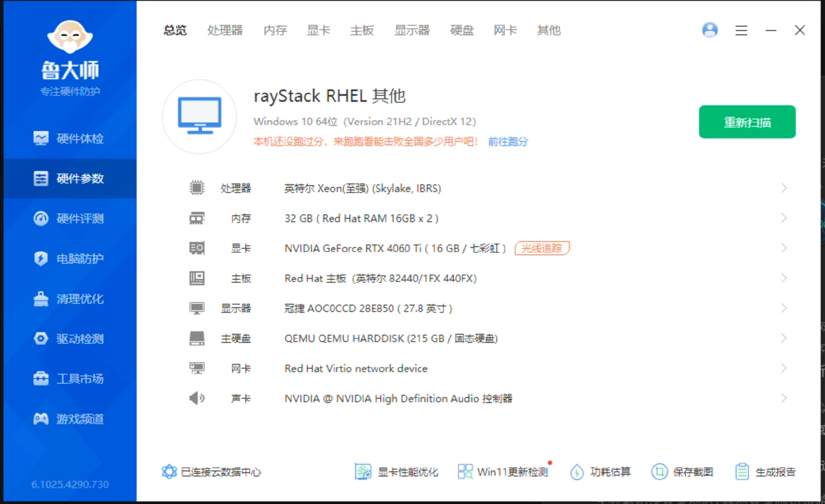This screenshot has width=825, height=504.
Task: Click the 光线追踪 badge
Action: (542, 248)
